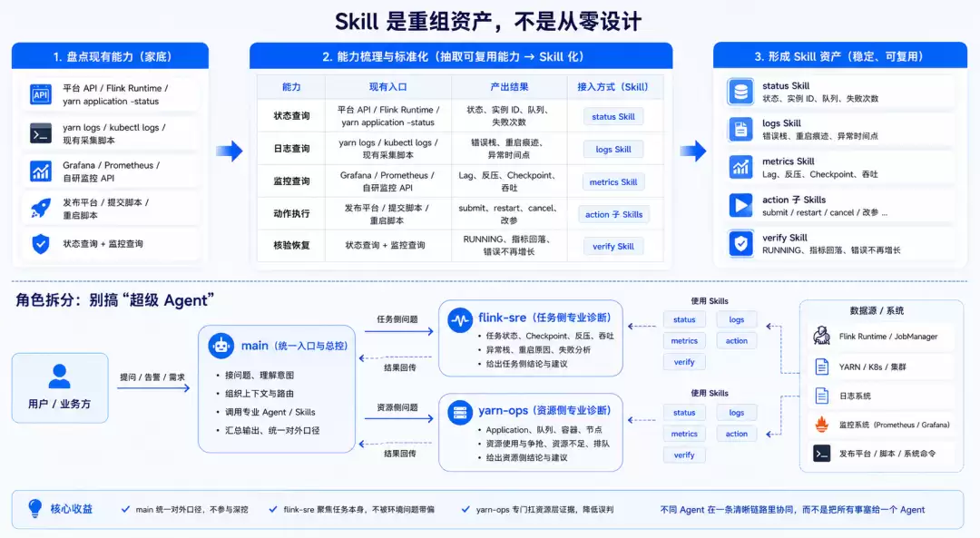Click the terminal icon beside 发布平台 / 脚本 / 系统命令
This screenshot has width=980, height=538.
click(x=822, y=453)
